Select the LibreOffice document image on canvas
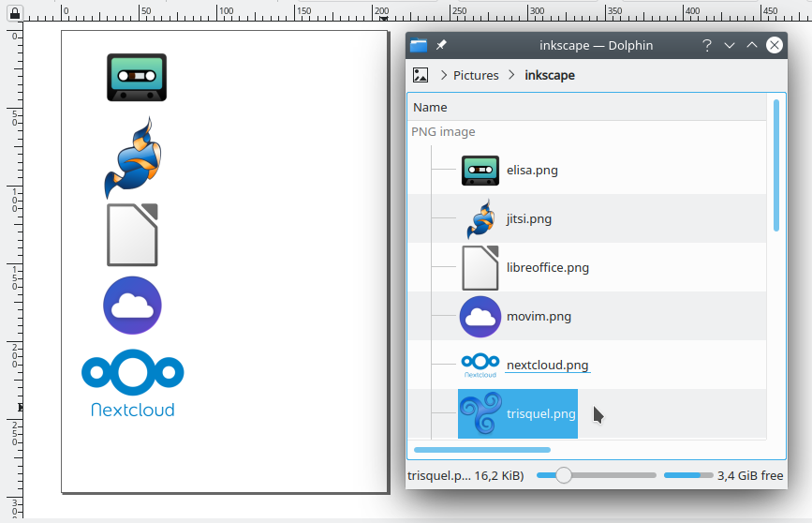 (132, 235)
